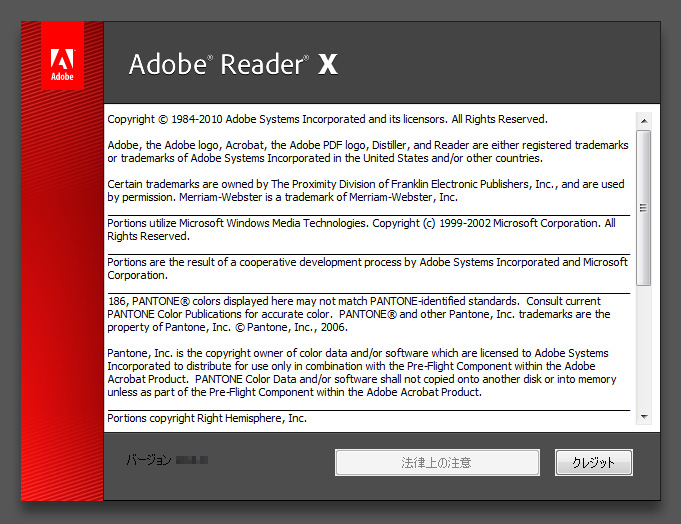Click the scrollbar down arrow

[x=644, y=416]
